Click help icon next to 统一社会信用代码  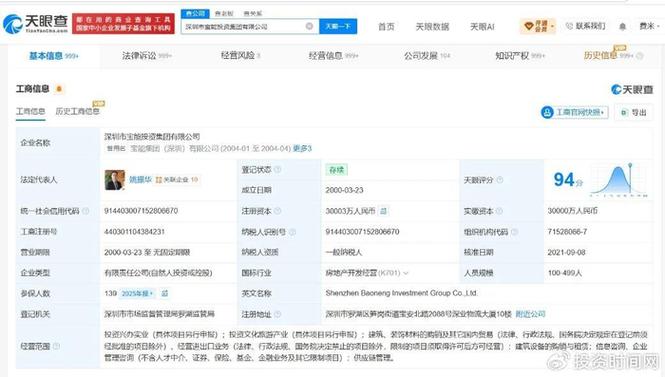[86, 211]
